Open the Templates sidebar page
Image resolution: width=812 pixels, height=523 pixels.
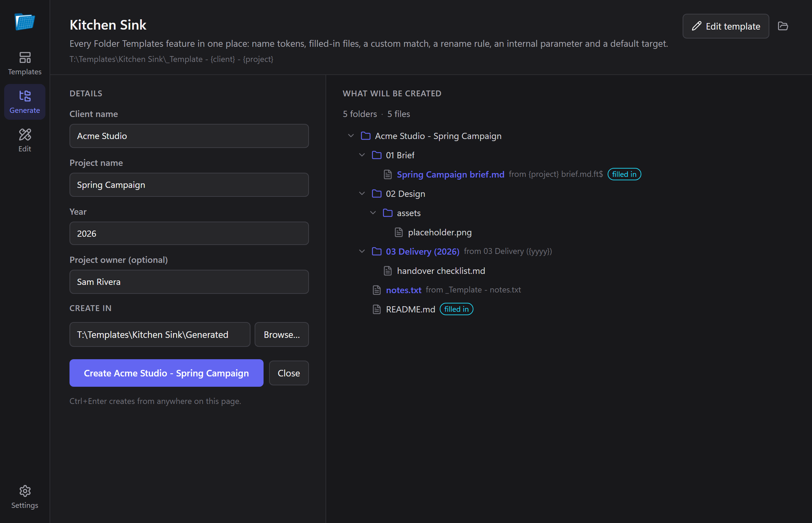(x=25, y=64)
